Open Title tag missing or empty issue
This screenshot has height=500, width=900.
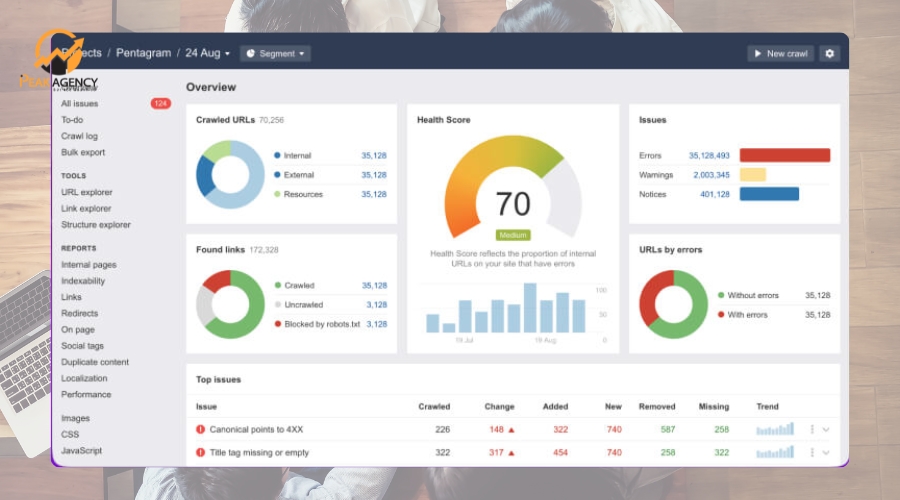click(259, 452)
